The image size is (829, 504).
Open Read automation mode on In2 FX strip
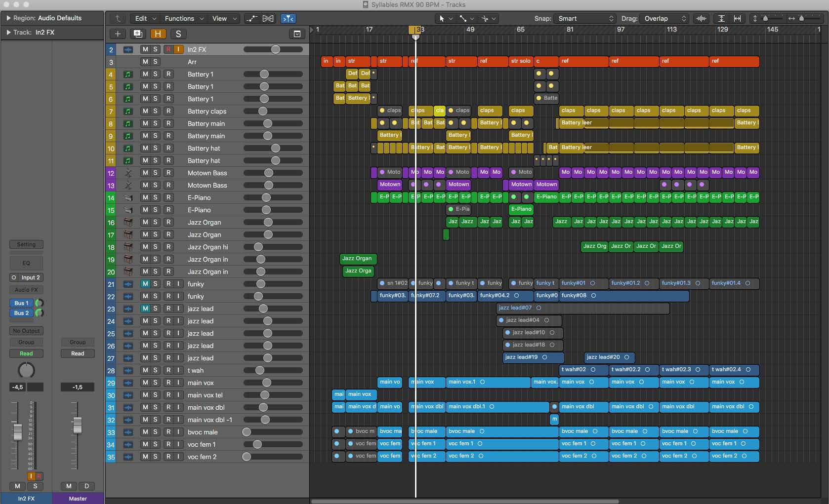tap(26, 353)
